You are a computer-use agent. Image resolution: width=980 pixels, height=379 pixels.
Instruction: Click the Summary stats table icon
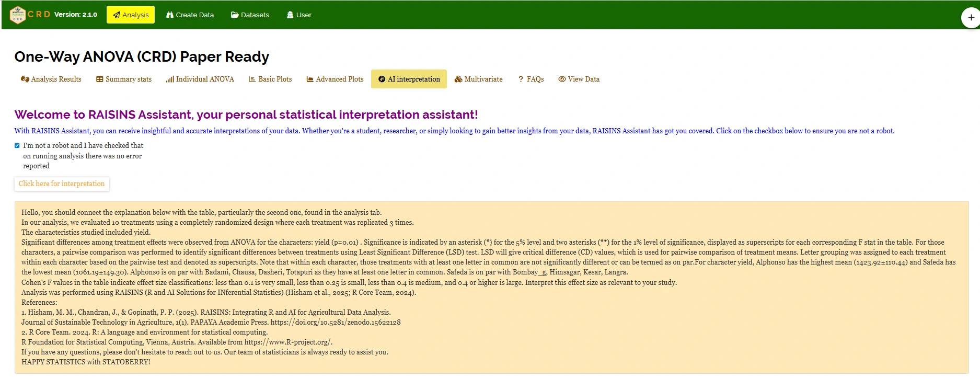(x=99, y=79)
